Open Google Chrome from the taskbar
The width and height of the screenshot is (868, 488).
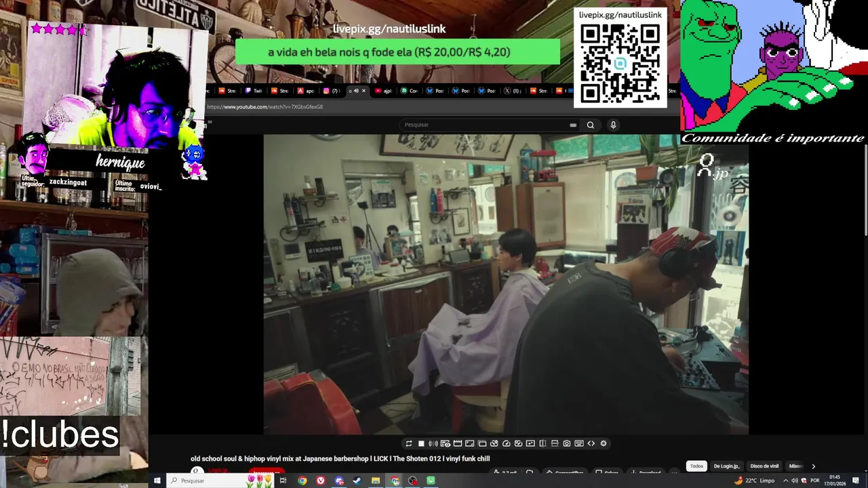point(302,481)
